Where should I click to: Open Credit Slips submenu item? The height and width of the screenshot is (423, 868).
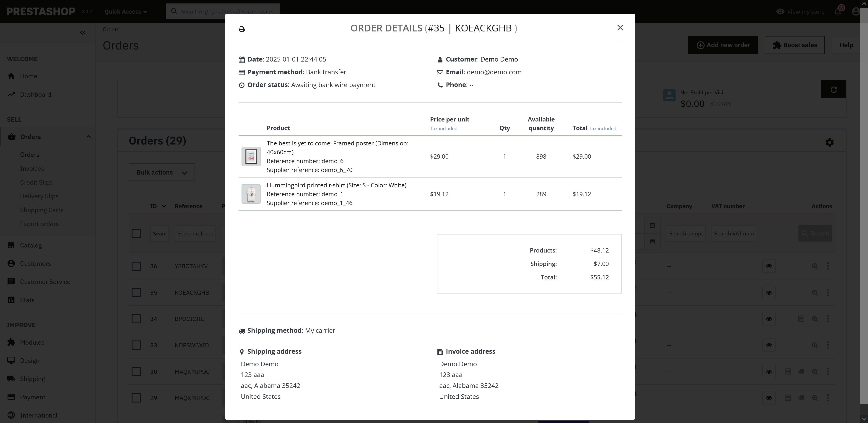pos(36,182)
